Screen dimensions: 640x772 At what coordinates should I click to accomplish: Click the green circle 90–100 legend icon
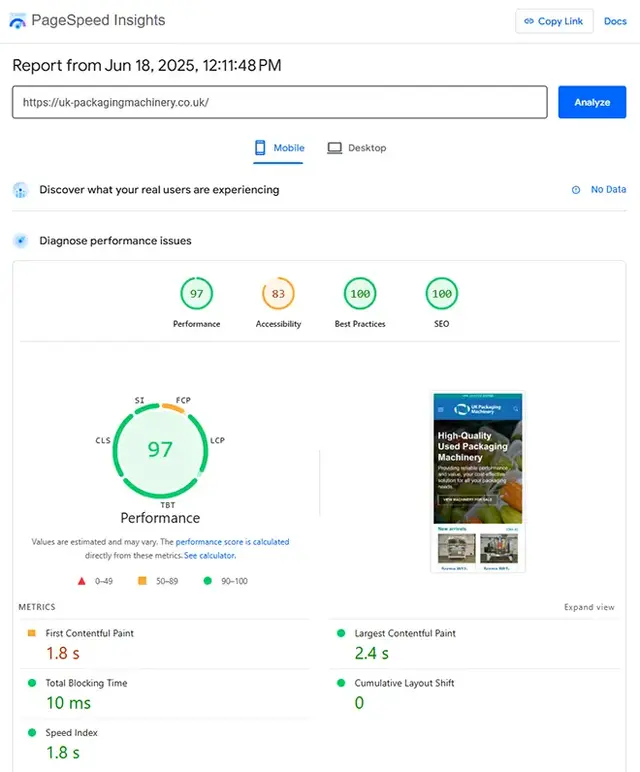pos(208,581)
